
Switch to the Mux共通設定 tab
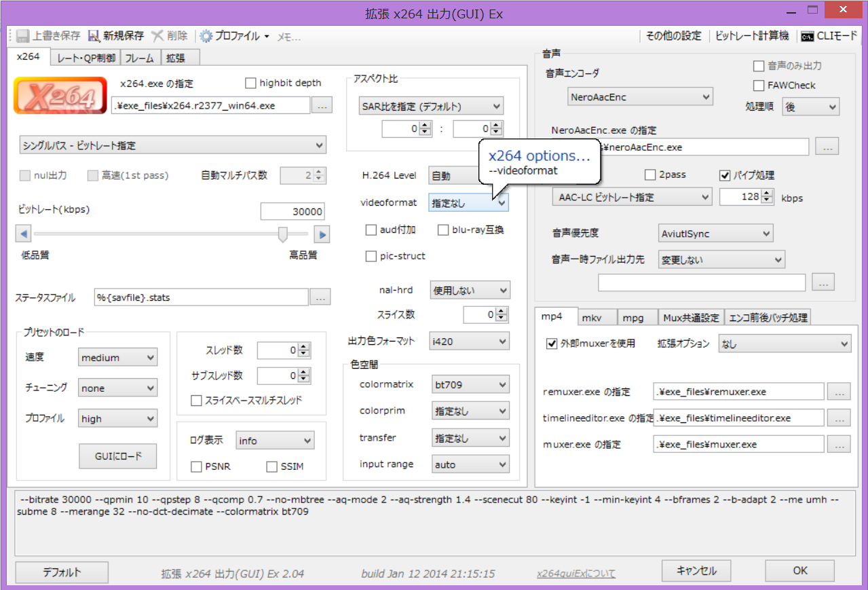[x=691, y=317]
